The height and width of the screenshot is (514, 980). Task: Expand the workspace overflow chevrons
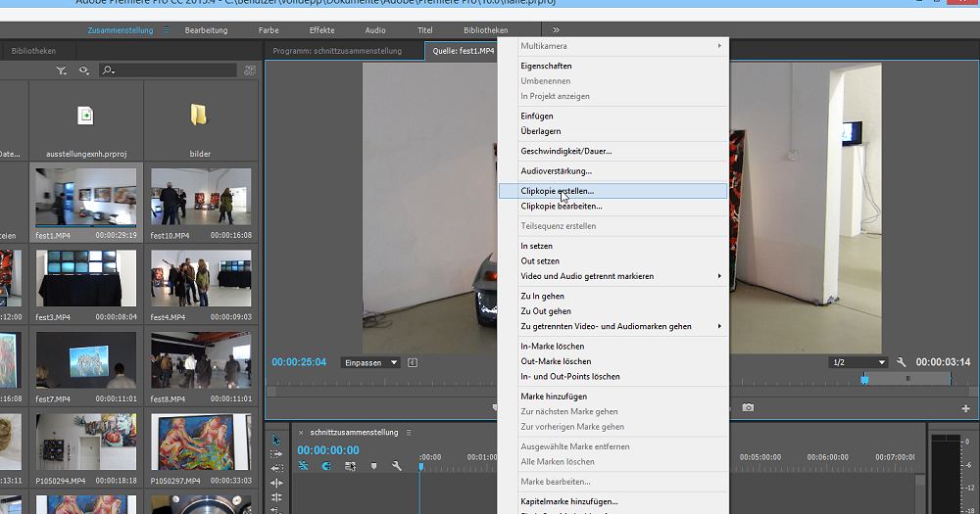pos(556,30)
